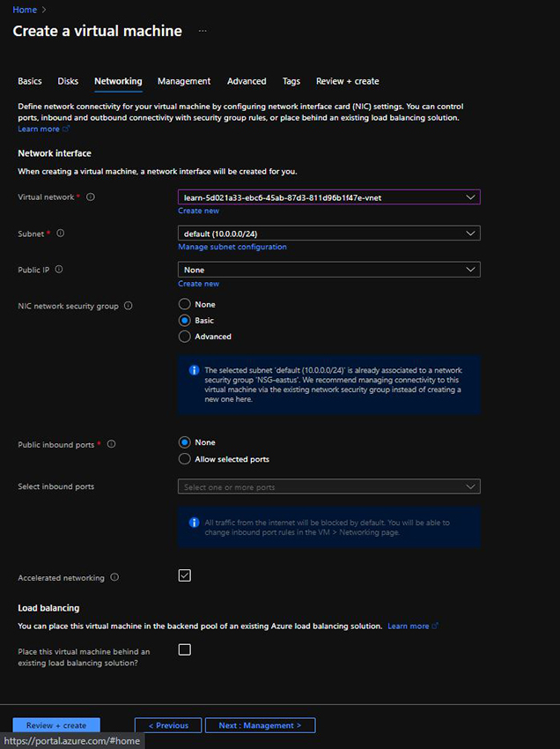Open the Public IP dropdown

[x=328, y=270]
